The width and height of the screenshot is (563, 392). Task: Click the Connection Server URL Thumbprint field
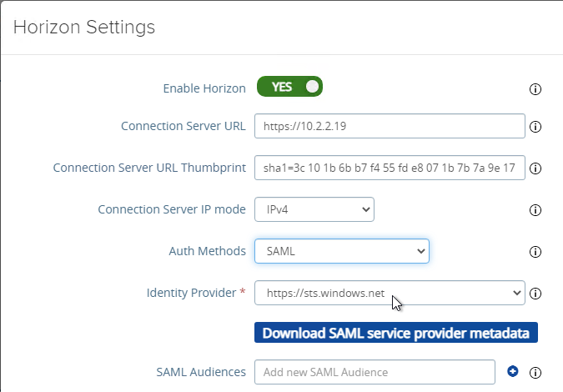pos(390,168)
